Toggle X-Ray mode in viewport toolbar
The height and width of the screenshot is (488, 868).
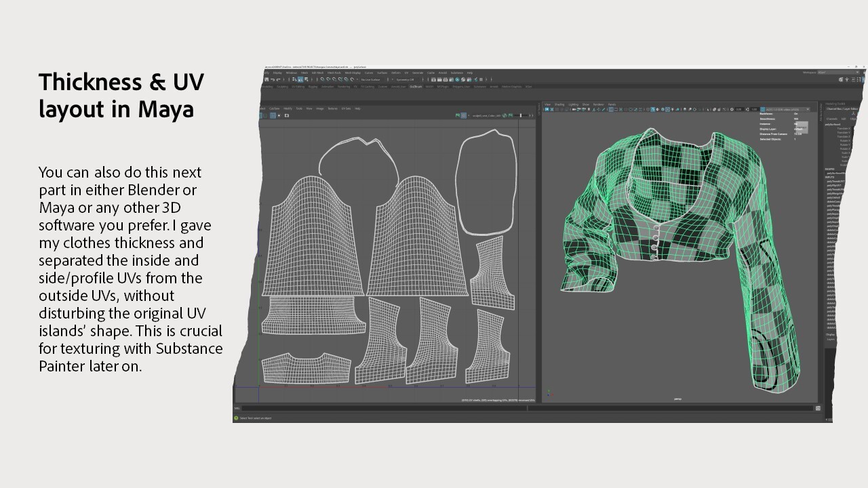click(714, 110)
